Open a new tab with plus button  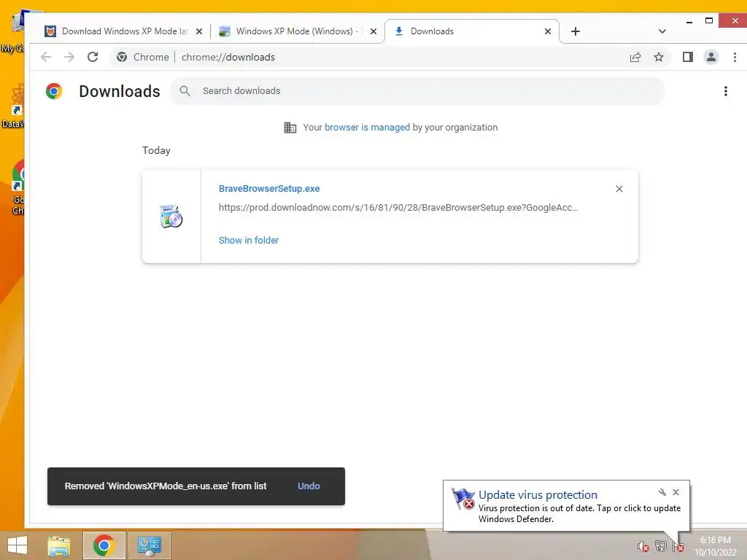[576, 31]
